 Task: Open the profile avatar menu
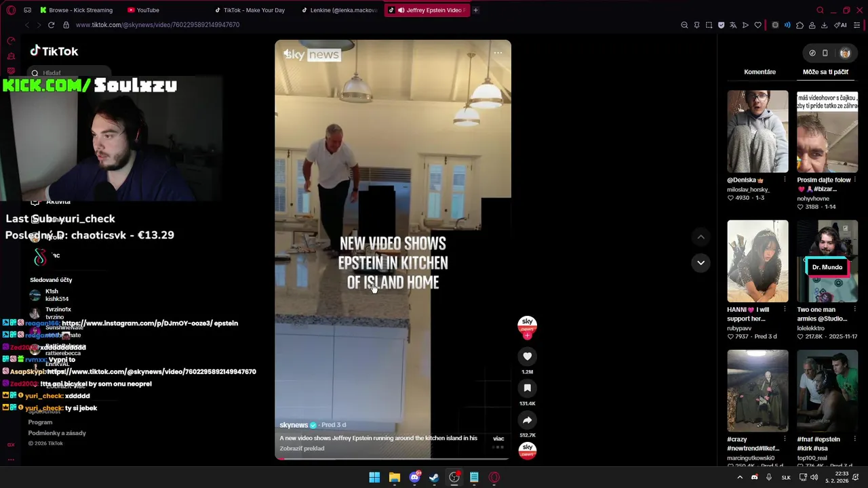[x=845, y=53]
